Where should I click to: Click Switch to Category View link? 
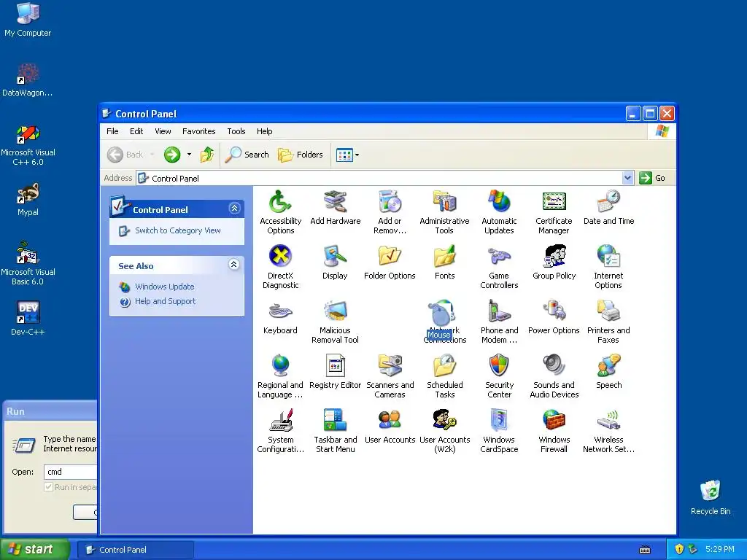coord(177,230)
